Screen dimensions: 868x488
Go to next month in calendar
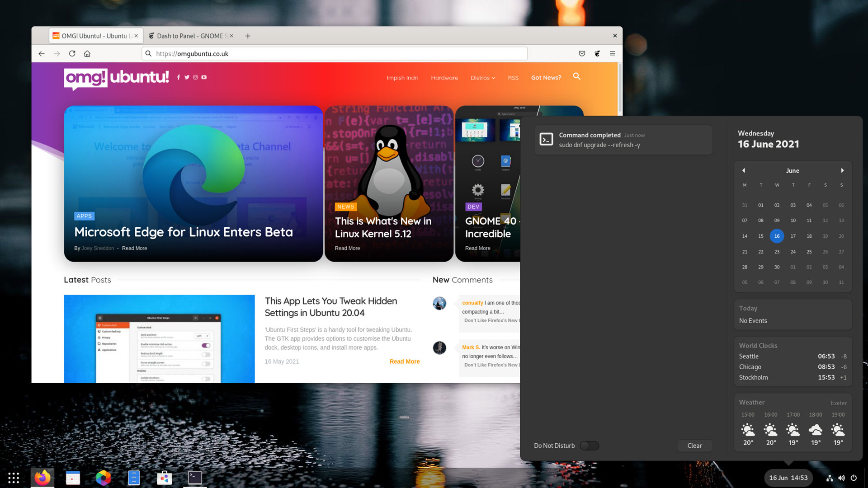tap(842, 171)
